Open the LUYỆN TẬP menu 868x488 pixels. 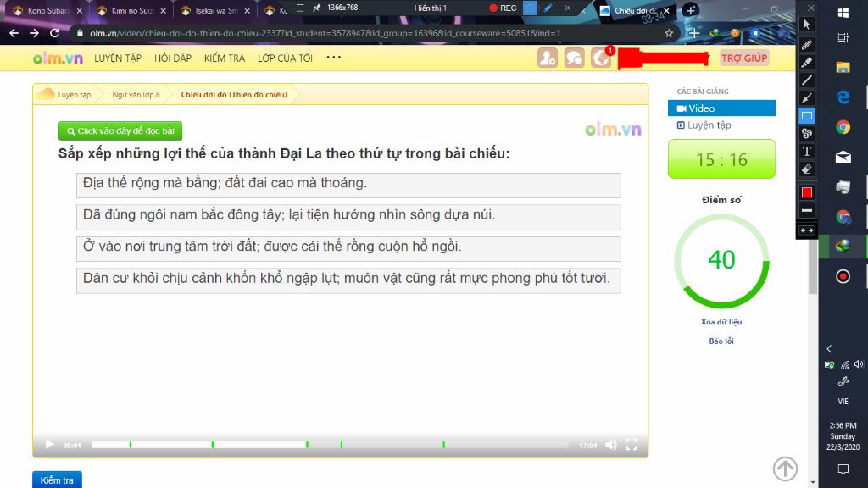(117, 58)
